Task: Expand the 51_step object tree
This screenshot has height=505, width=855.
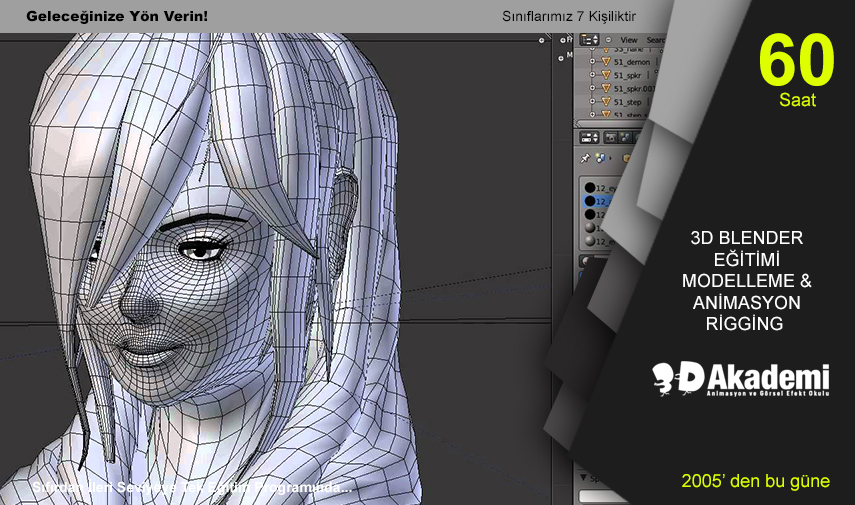Action: (x=592, y=102)
